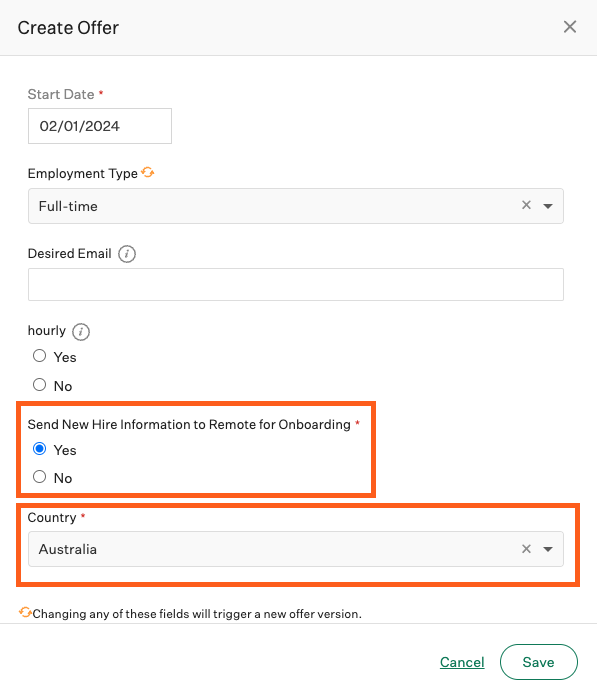This screenshot has height=698, width=597.
Task: Click the Desired Email info icon
Action: click(127, 254)
